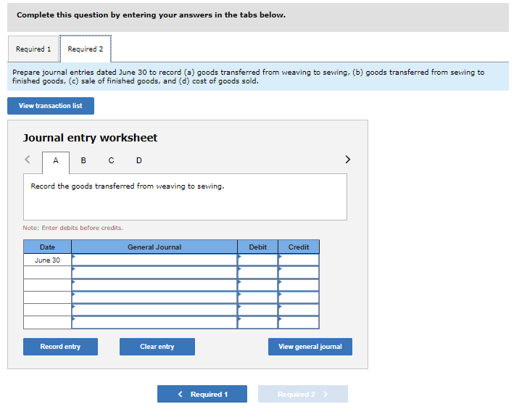Switch to the Required 1 tab

(x=33, y=49)
